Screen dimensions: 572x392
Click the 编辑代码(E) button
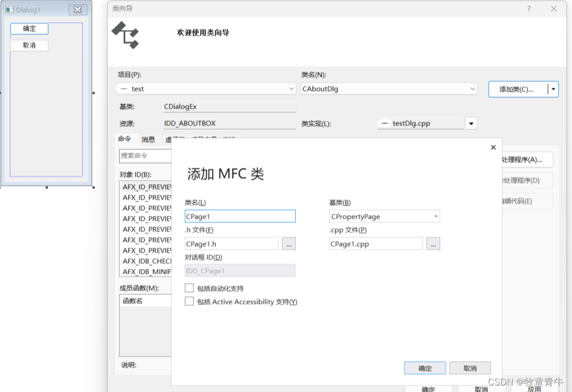coord(527,202)
